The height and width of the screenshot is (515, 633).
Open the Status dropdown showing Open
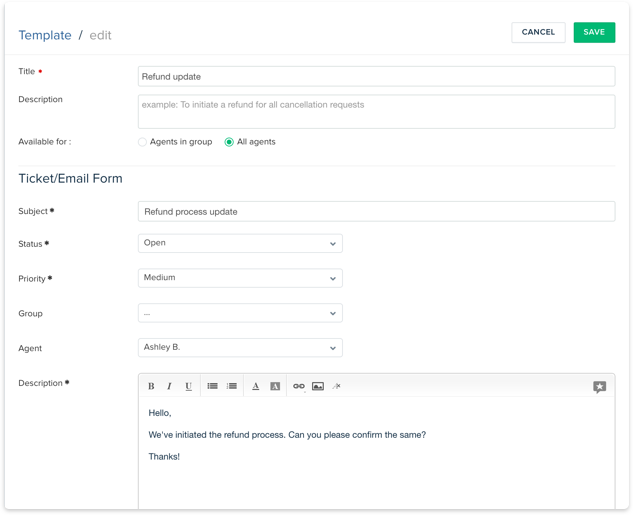click(240, 243)
